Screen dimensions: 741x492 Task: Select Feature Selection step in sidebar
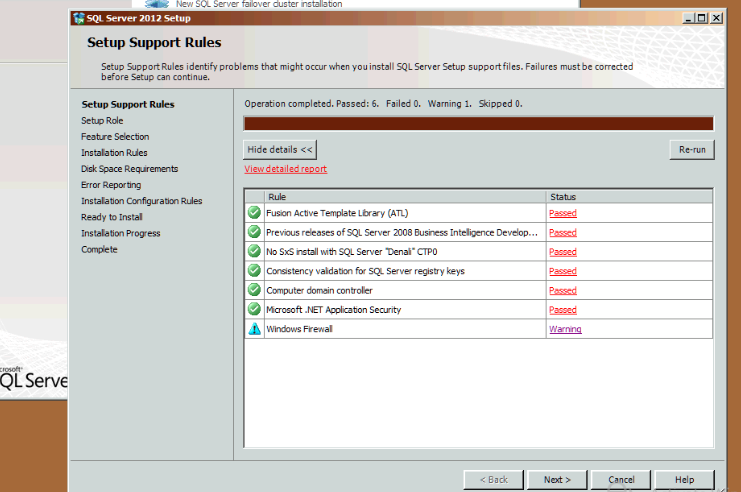coord(115,137)
